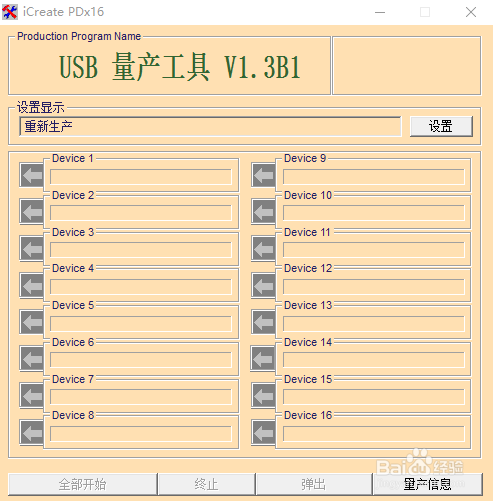The width and height of the screenshot is (493, 501).
Task: Select the Device 9 status field
Action: pos(374,177)
